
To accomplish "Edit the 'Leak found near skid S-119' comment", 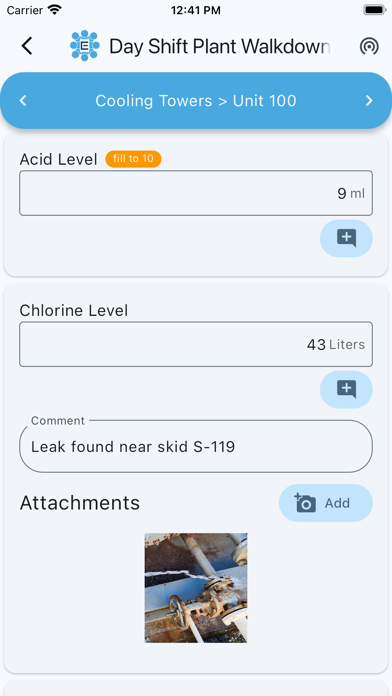I will tap(196, 447).
